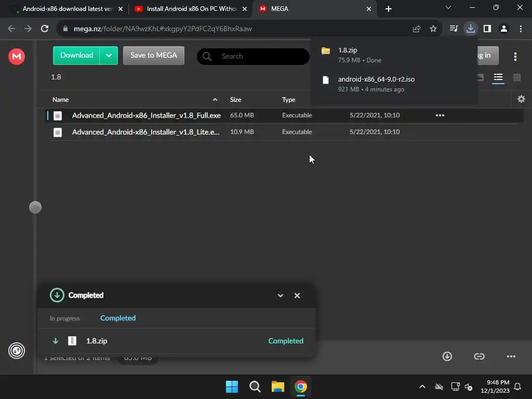
Task: Close the transfer Completed panel
Action: pyautogui.click(x=297, y=296)
